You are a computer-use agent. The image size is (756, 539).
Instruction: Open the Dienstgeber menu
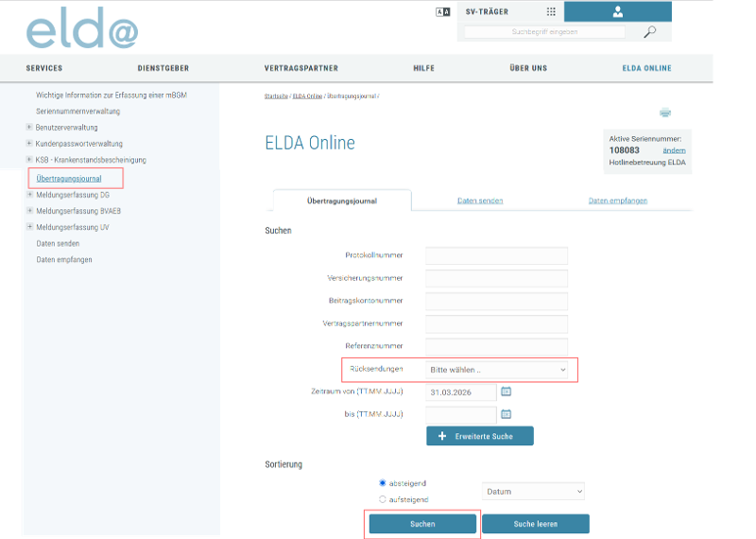click(x=163, y=68)
